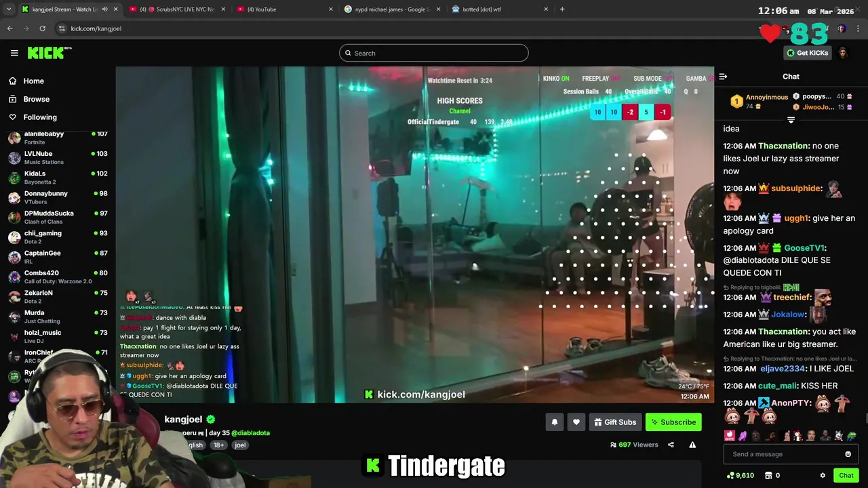Click the browser forward arrow
Screen dimensions: 868x488
click(x=26, y=28)
